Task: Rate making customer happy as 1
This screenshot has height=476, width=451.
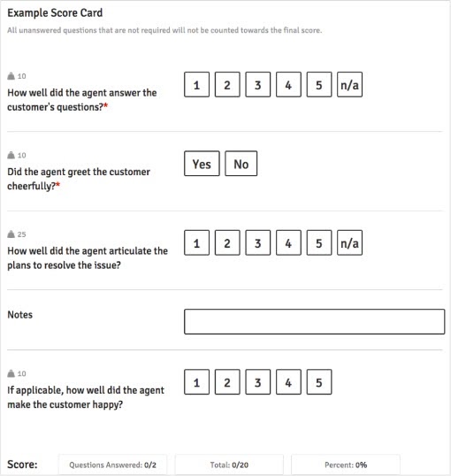Action: [x=196, y=382]
